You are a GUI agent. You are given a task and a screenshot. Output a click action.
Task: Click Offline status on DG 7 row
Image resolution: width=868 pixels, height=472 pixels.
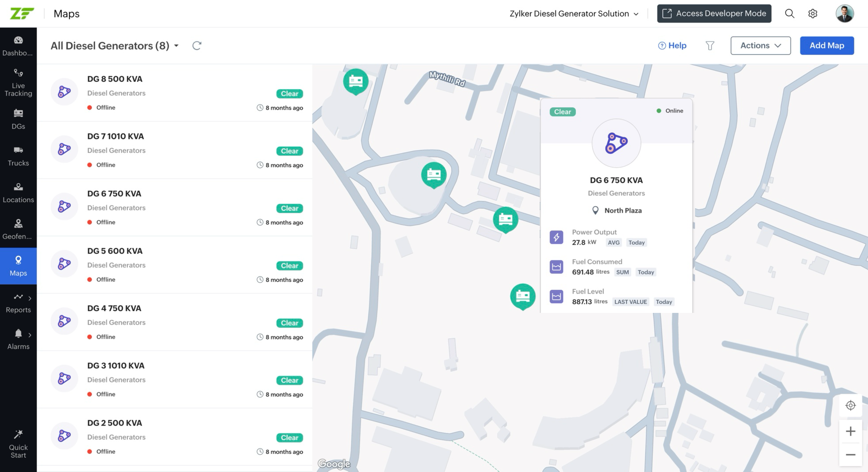pos(102,165)
